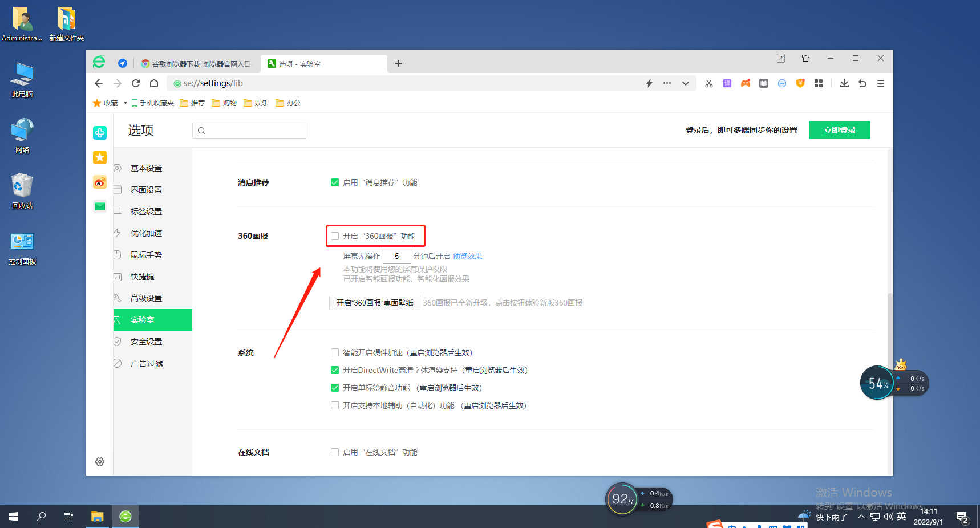
Task: Open the 办公 bookmarks folder
Action: click(288, 103)
